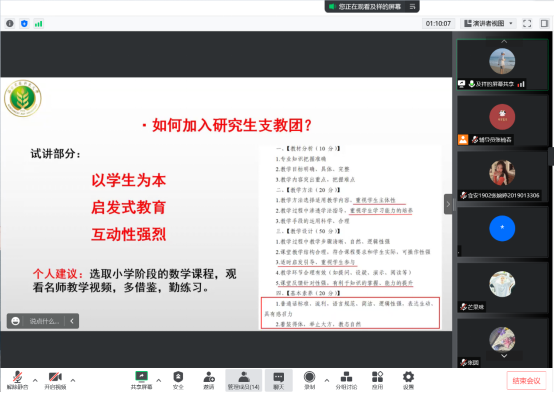Click the 解除静音 unmute microphone icon
The image size is (554, 393).
click(x=17, y=377)
